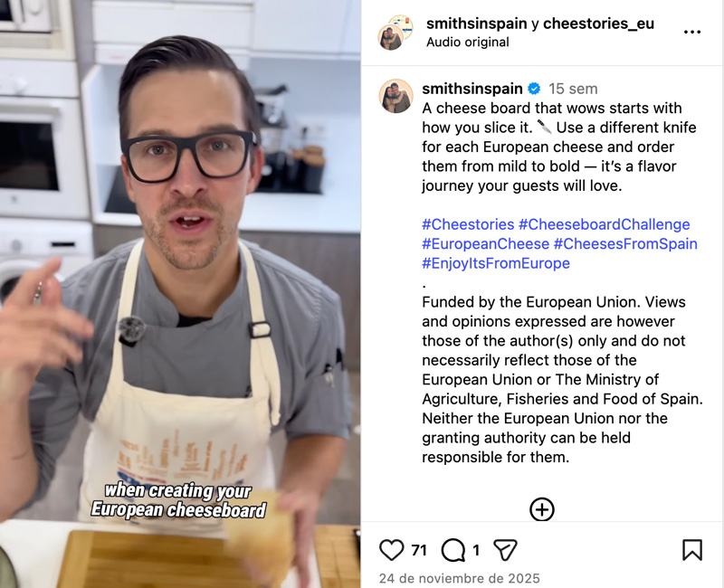Viewport: 724px width, 588px height.
Task: Click the Audio original link
Action: pyautogui.click(x=467, y=42)
